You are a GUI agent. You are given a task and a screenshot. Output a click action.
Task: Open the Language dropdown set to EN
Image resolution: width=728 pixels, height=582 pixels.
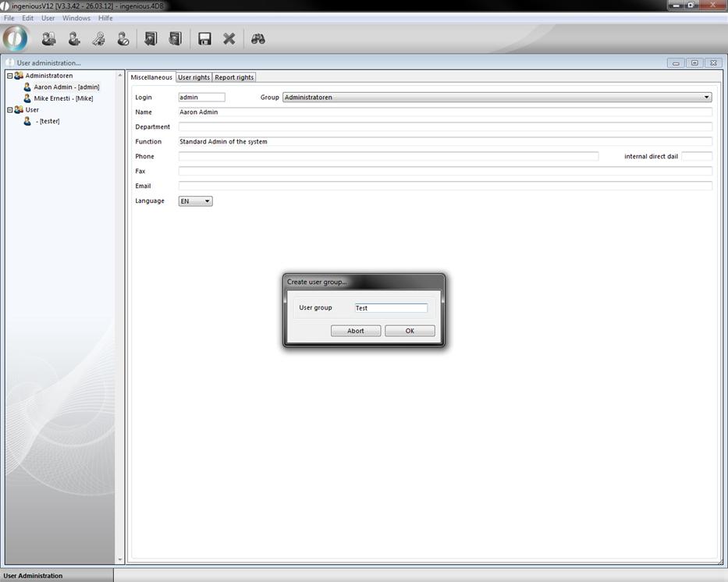[207, 201]
